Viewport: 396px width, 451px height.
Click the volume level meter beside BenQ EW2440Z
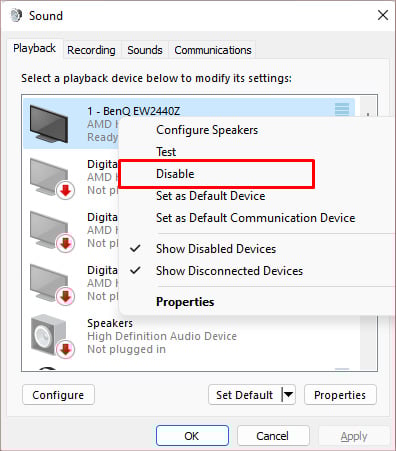(x=342, y=110)
